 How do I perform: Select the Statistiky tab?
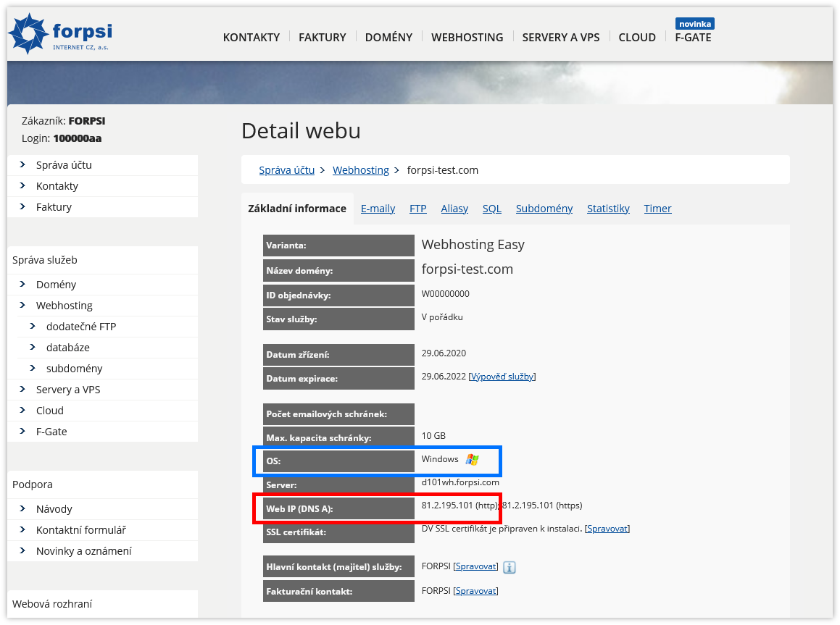tap(607, 209)
